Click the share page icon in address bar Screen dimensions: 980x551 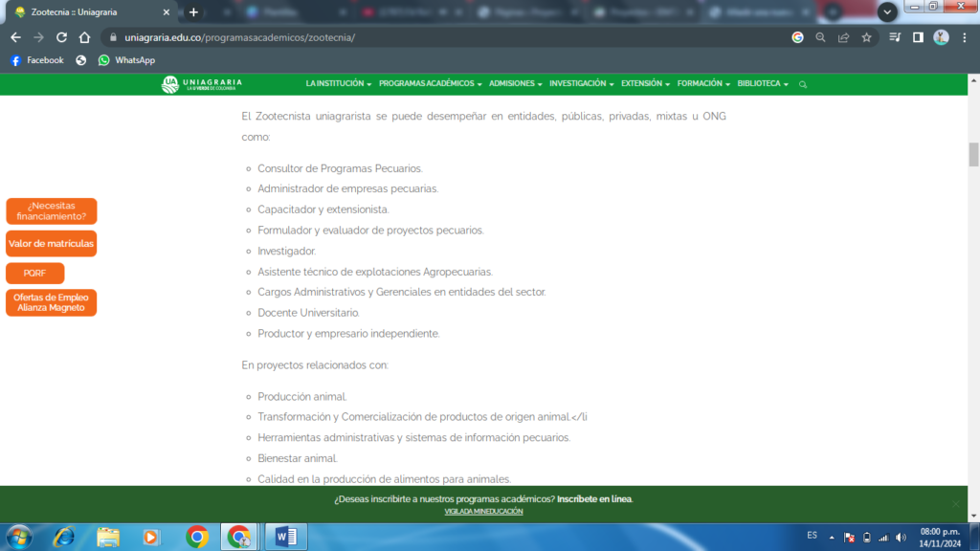[843, 37]
